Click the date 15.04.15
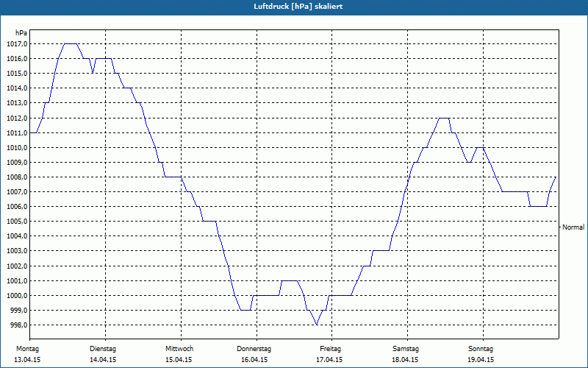 pyautogui.click(x=179, y=360)
